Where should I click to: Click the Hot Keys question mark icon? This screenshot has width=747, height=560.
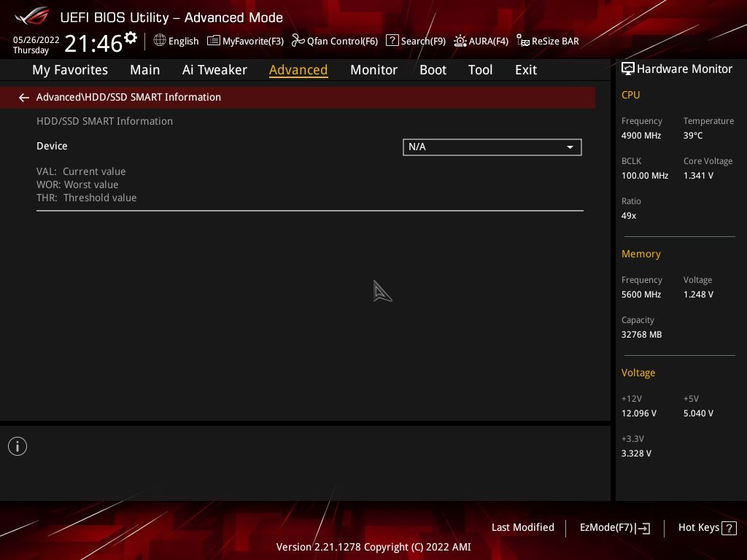729,528
